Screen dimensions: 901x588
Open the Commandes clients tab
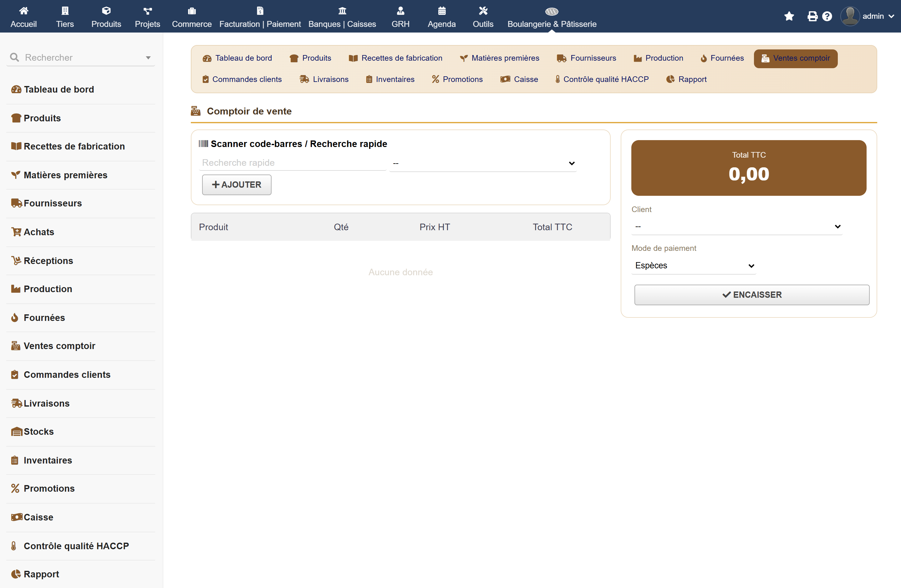click(x=242, y=79)
